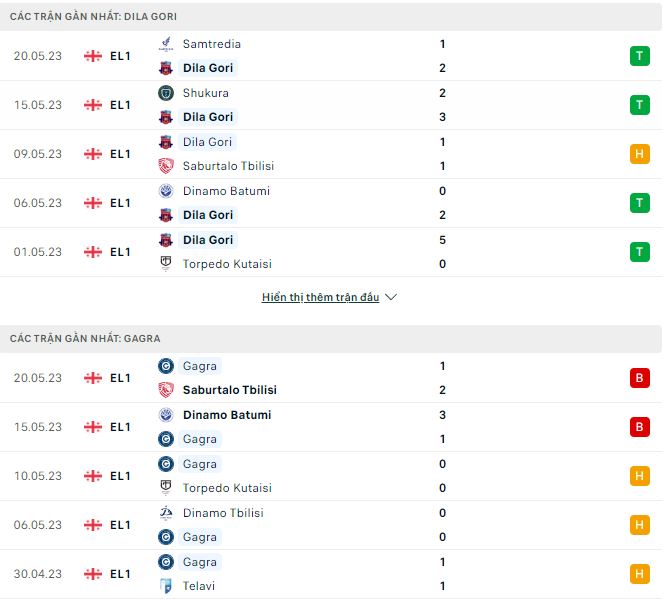Click the Telavi team name

pyautogui.click(x=199, y=586)
